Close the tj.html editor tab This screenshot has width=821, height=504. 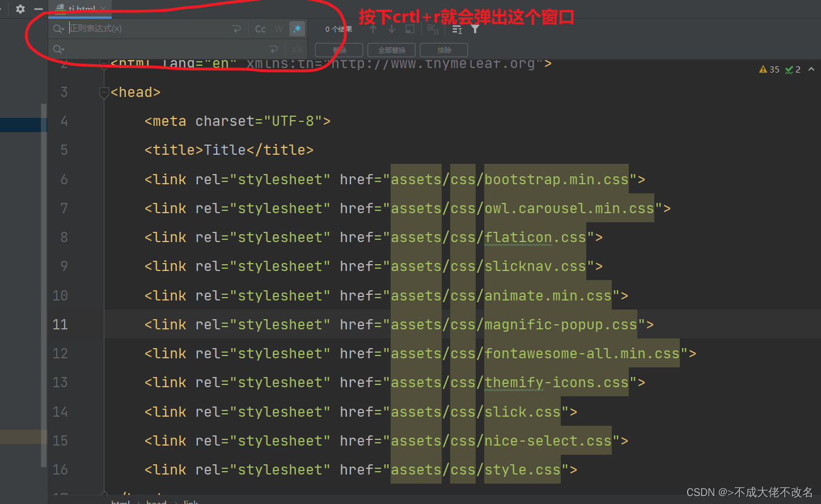(x=103, y=9)
